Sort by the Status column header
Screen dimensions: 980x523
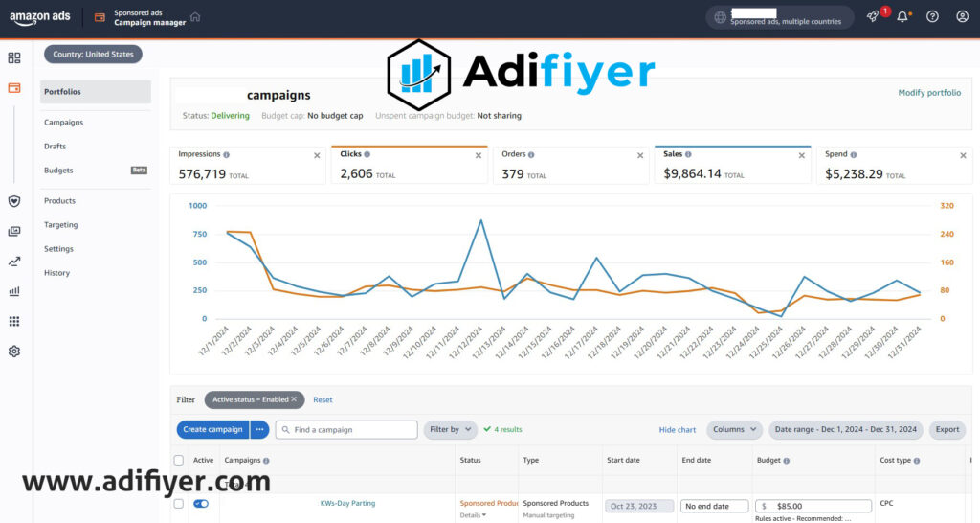point(470,461)
